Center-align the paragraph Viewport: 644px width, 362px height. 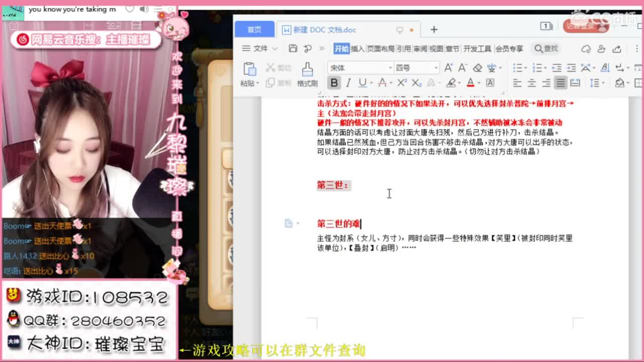531,83
